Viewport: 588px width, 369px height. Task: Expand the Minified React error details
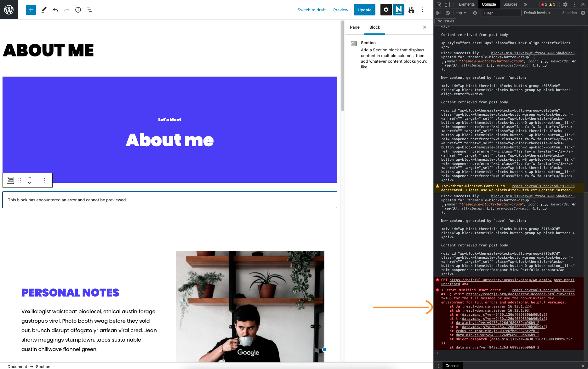pyautogui.click(x=442, y=290)
